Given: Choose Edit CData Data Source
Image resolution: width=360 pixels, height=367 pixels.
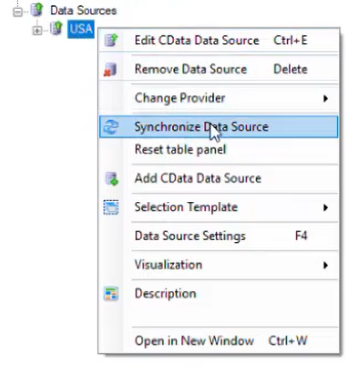Looking at the screenshot, I should [x=219, y=40].
